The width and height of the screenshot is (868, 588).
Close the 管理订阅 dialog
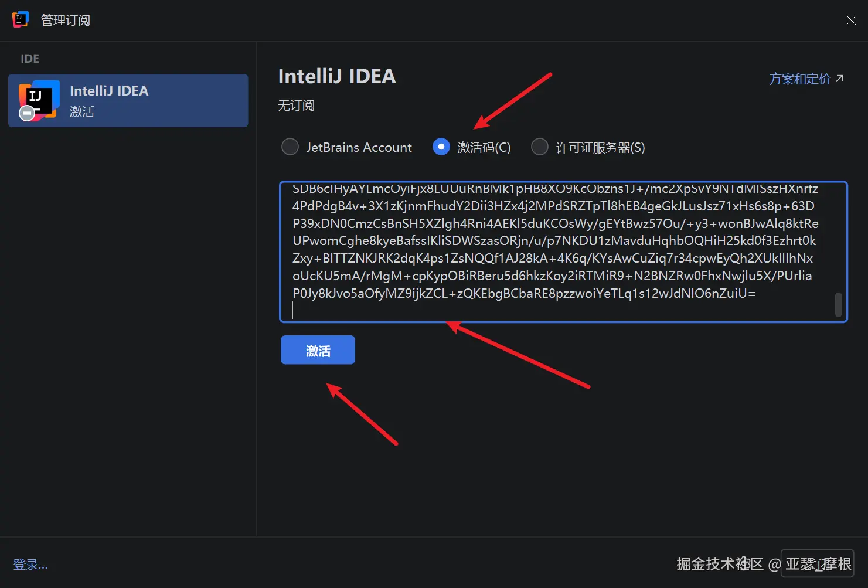click(x=851, y=21)
